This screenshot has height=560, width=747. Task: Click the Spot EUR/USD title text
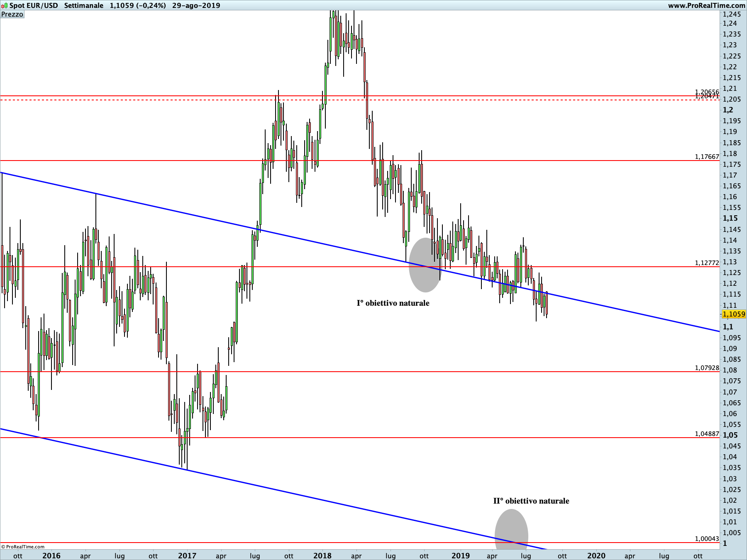[34, 5]
